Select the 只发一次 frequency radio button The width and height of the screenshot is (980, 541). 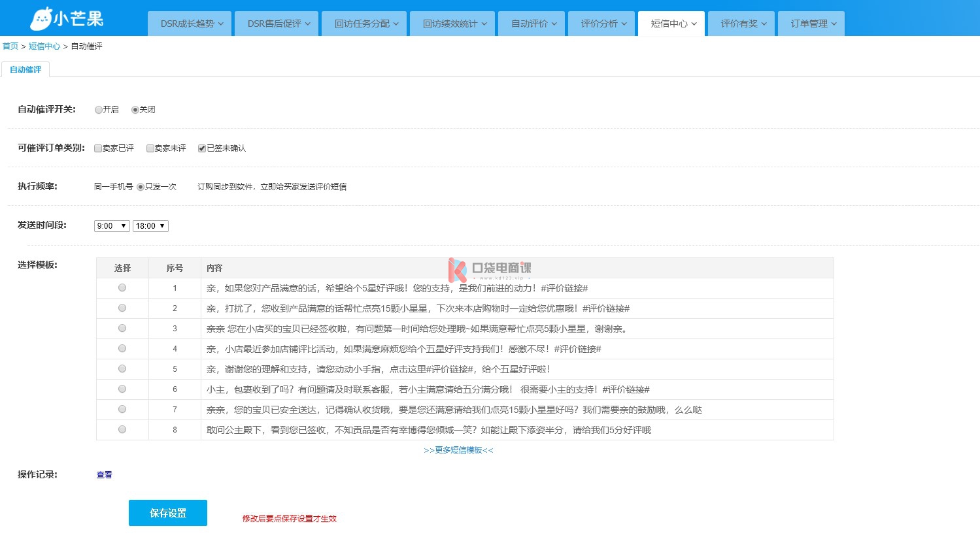tap(141, 187)
